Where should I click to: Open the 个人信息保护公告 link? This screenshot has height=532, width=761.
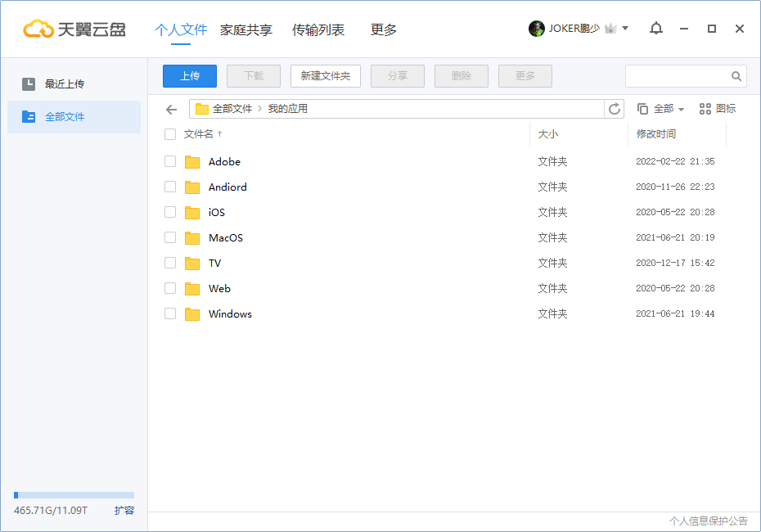click(x=709, y=521)
